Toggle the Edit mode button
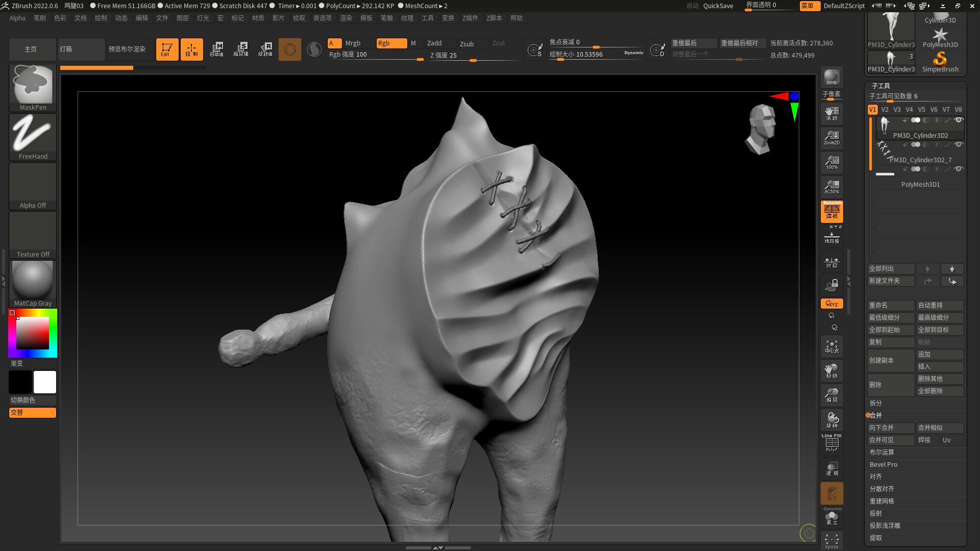 point(167,49)
